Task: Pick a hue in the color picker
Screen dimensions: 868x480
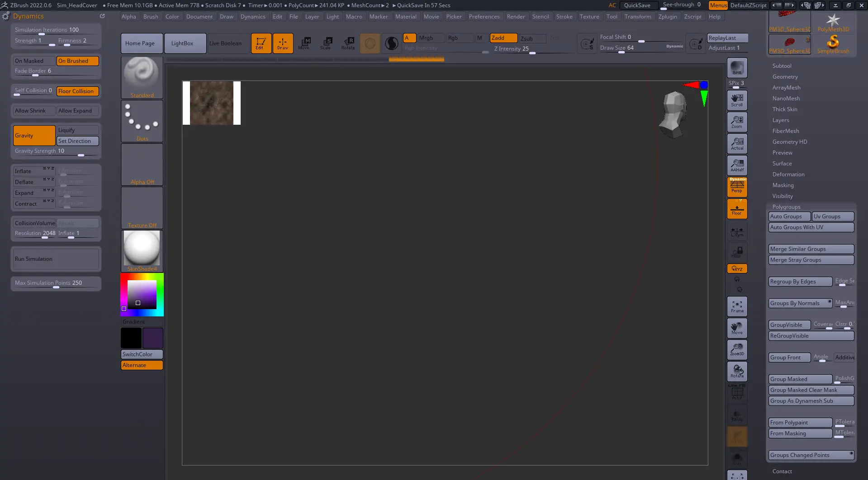Action: coord(142,295)
